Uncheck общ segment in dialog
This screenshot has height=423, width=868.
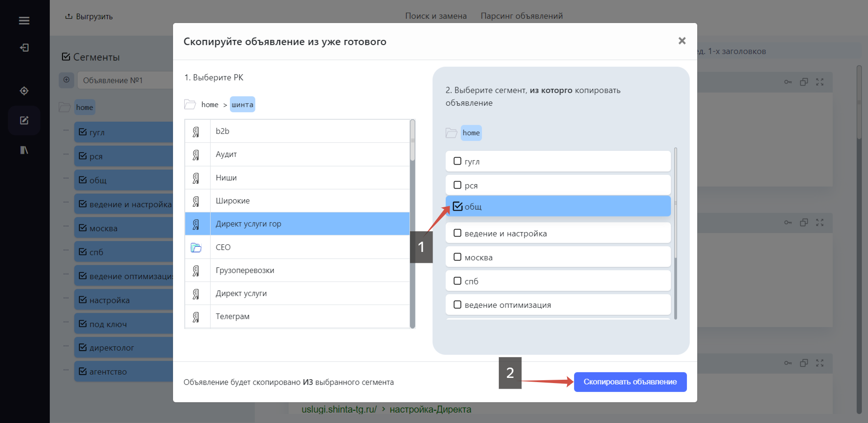click(458, 206)
